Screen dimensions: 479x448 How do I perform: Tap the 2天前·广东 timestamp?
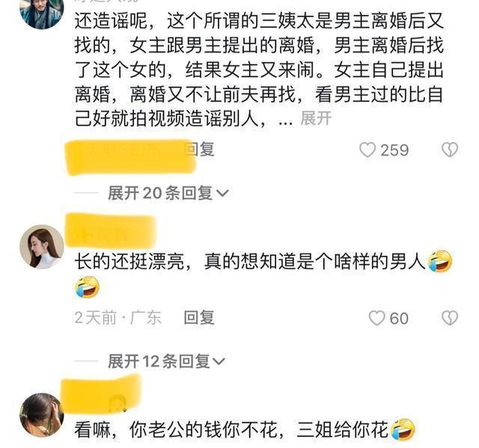[118, 318]
